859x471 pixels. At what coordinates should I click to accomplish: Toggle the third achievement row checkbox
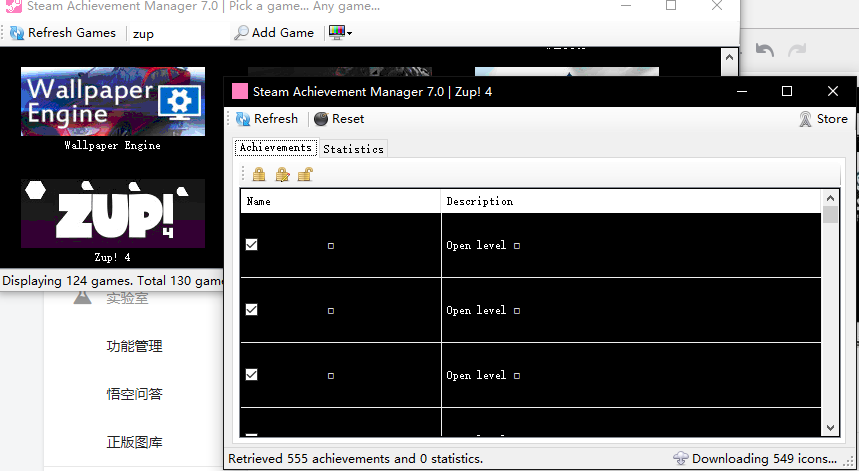251,375
